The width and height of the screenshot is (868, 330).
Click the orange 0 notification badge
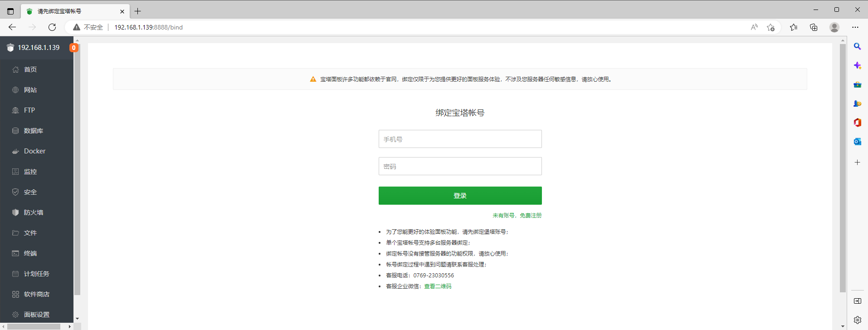73,48
